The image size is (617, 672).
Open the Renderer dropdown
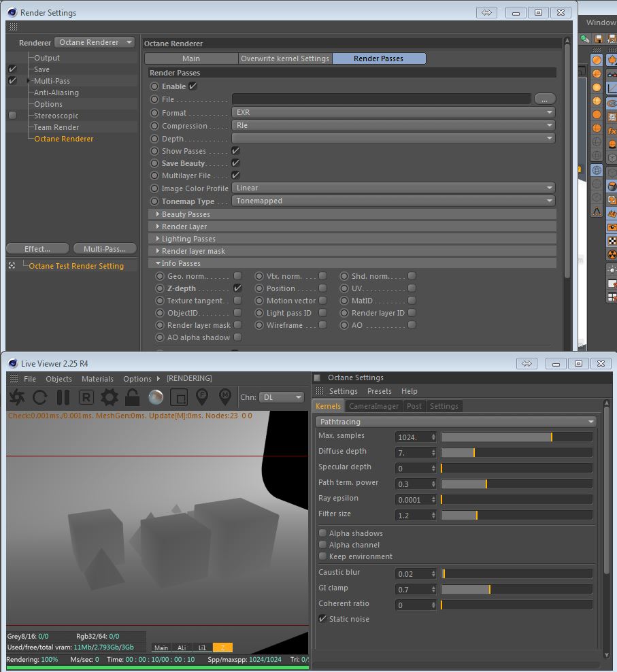click(x=95, y=42)
